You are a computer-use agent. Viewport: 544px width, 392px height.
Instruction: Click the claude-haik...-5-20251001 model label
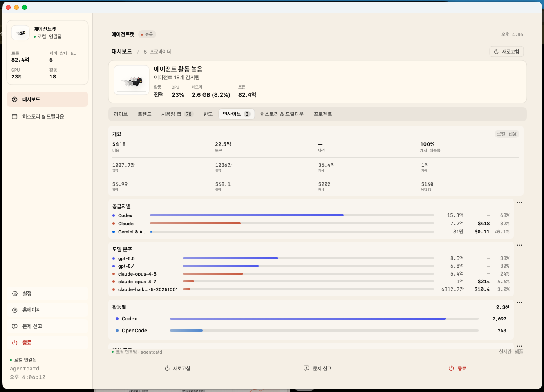148,289
